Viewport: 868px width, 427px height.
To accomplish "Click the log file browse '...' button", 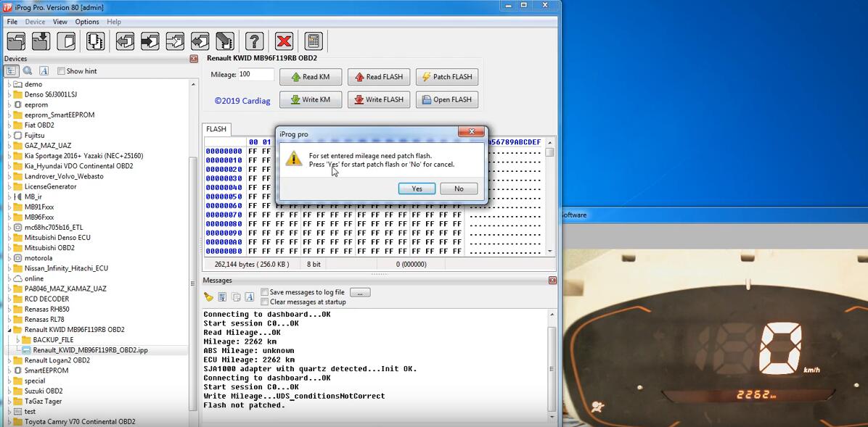I will click(361, 292).
